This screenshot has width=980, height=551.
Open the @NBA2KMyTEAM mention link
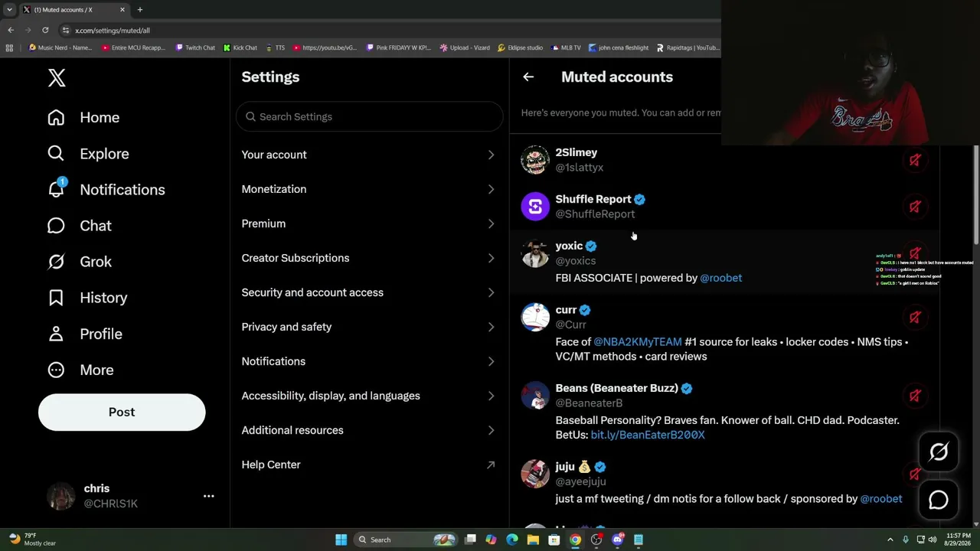pyautogui.click(x=638, y=342)
